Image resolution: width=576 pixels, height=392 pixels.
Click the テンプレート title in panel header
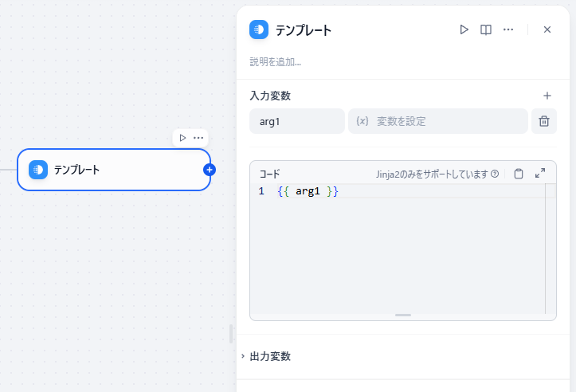click(303, 29)
